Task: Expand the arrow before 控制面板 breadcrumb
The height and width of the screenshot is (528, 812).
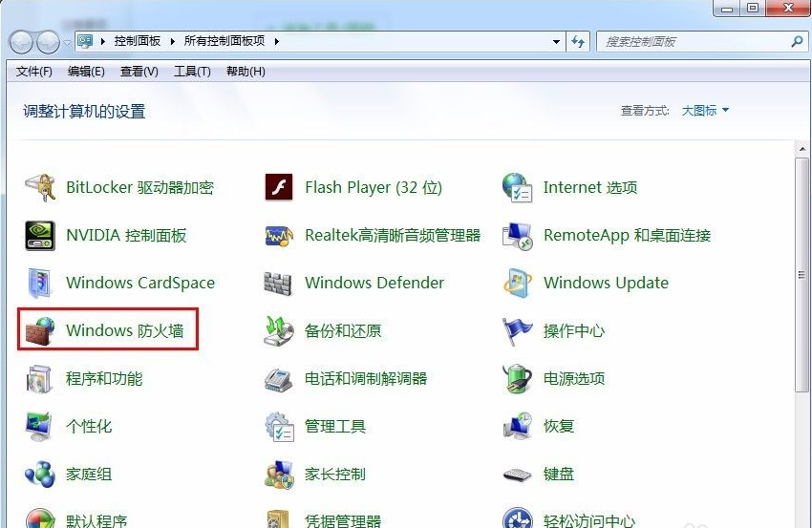Action: click(x=102, y=41)
